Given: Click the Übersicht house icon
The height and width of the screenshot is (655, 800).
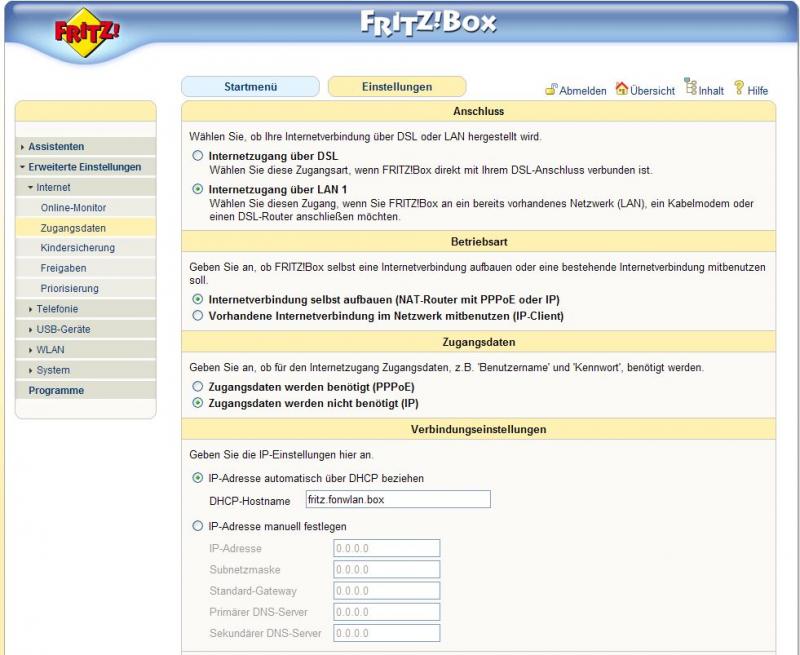Looking at the screenshot, I should [x=621, y=88].
